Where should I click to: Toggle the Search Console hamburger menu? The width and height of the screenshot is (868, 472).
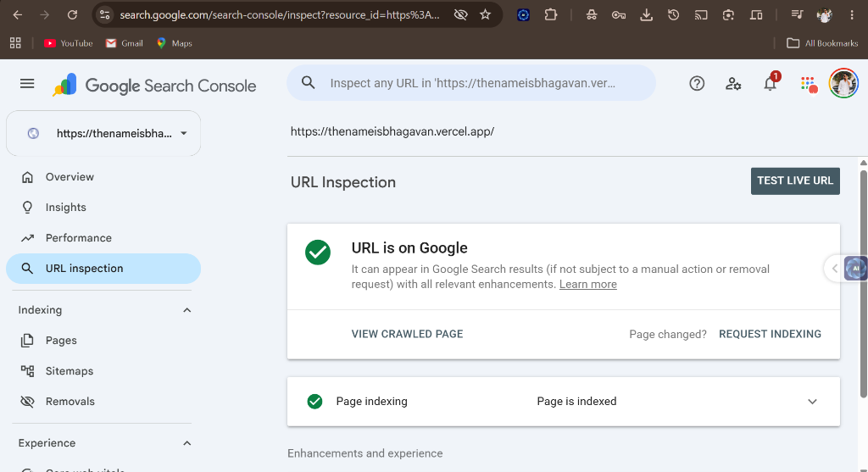27,84
